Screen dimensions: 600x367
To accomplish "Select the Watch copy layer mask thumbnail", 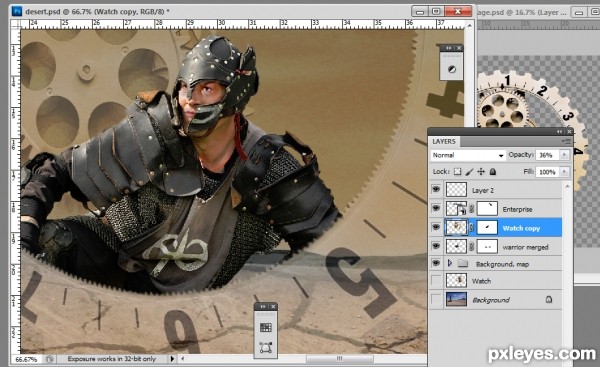I will 487,227.
